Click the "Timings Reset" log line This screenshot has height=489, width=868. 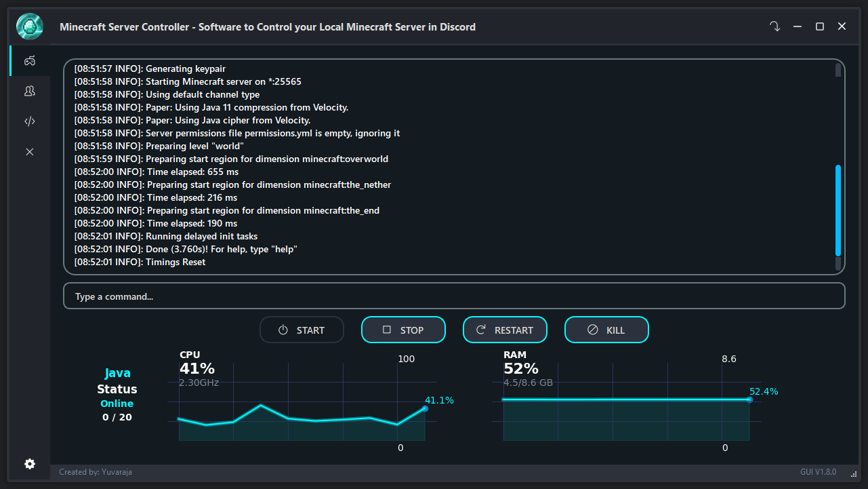click(140, 262)
